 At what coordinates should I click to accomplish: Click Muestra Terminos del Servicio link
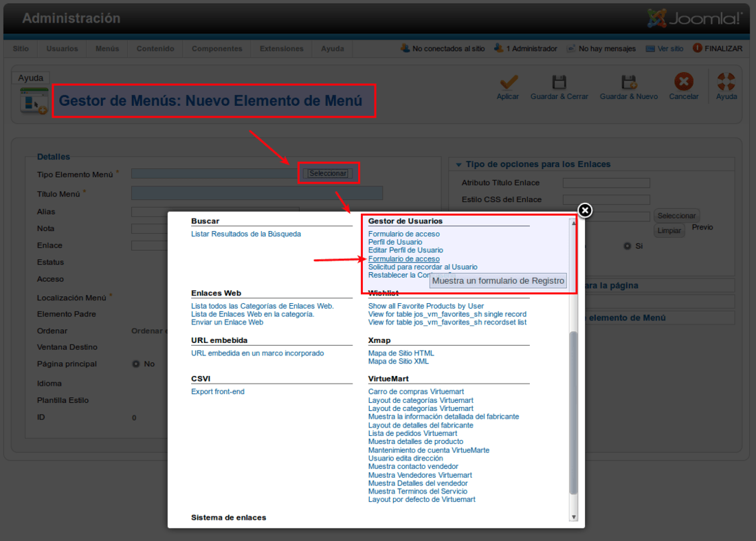(418, 492)
